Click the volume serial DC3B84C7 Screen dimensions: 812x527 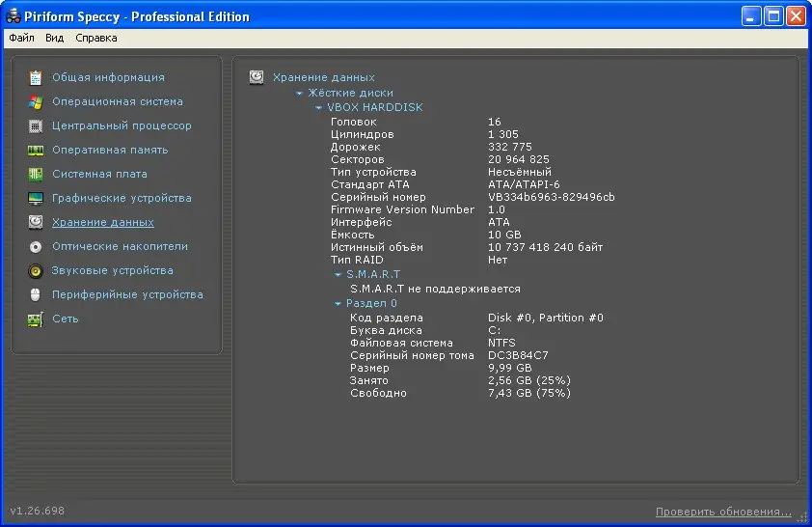click(518, 355)
